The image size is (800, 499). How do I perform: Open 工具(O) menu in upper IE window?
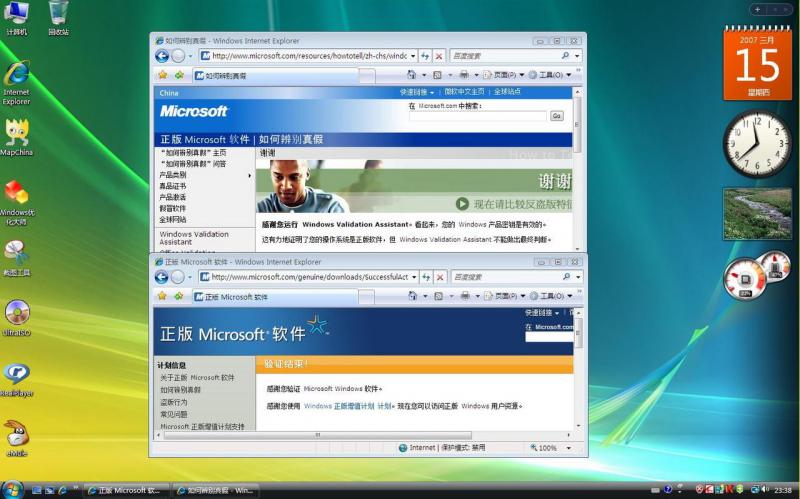[549, 75]
